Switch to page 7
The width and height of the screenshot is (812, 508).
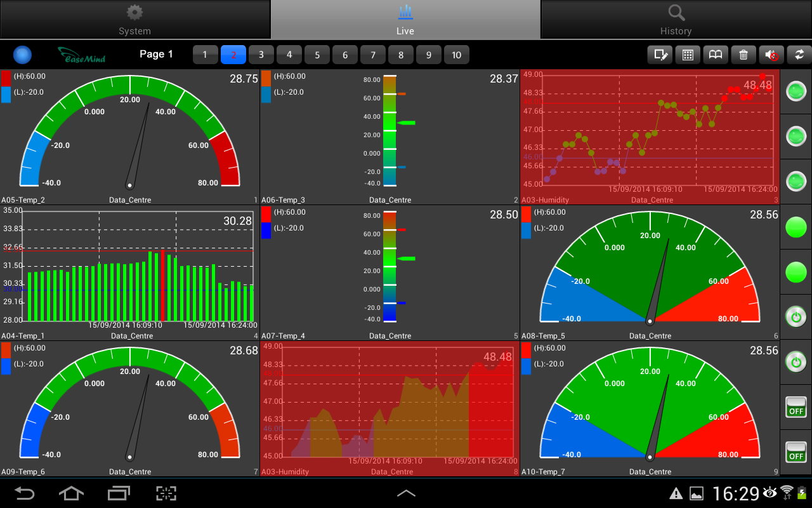click(x=372, y=55)
